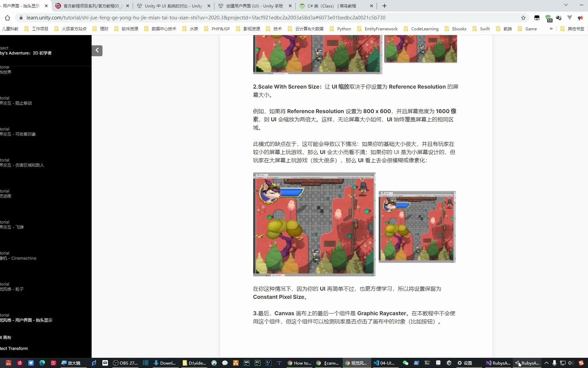Open the EntityFramework bookmark folder
588x368 pixels.
pos(377,29)
